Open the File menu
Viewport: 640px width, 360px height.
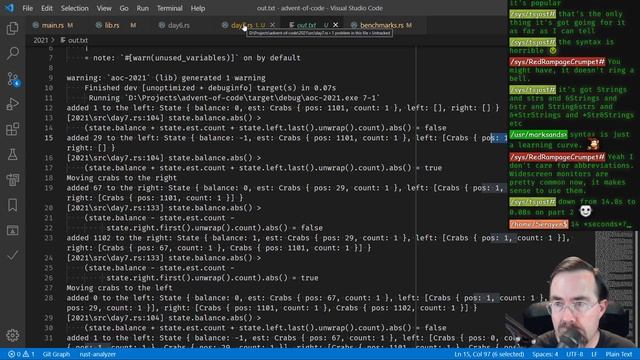tap(28, 8)
